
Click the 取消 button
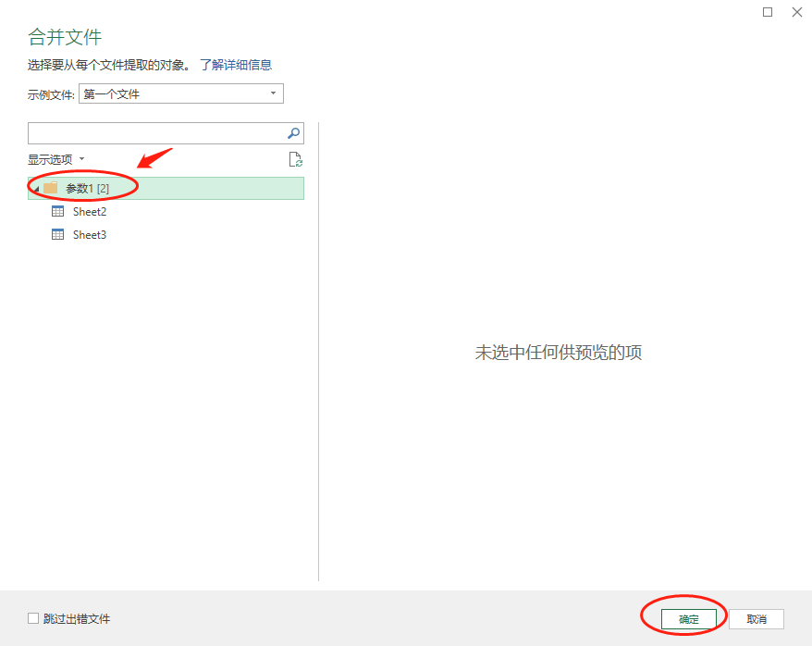[x=757, y=619]
